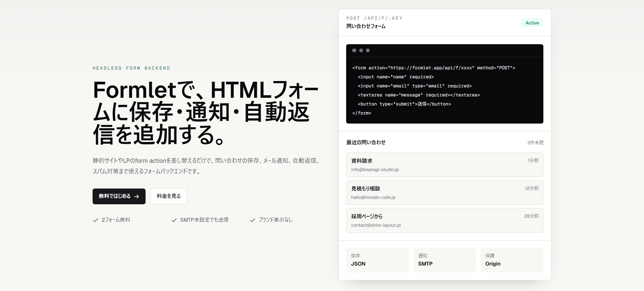
Task: Open the 採用ページから inquiry card
Action: tap(445, 220)
